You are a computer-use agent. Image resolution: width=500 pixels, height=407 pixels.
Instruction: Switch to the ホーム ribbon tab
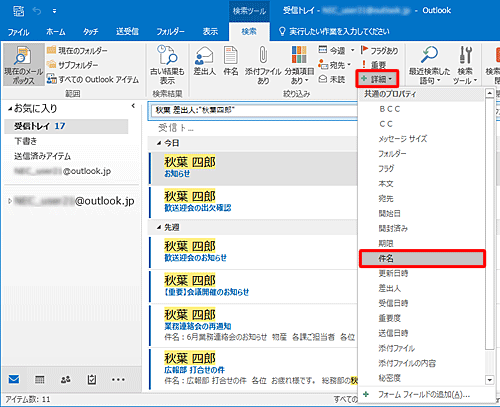coord(56,32)
